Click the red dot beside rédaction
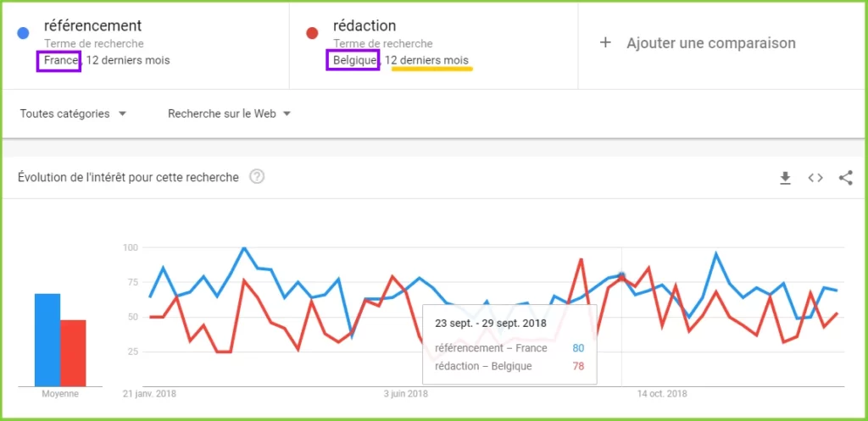The height and width of the screenshot is (421, 868). click(312, 32)
